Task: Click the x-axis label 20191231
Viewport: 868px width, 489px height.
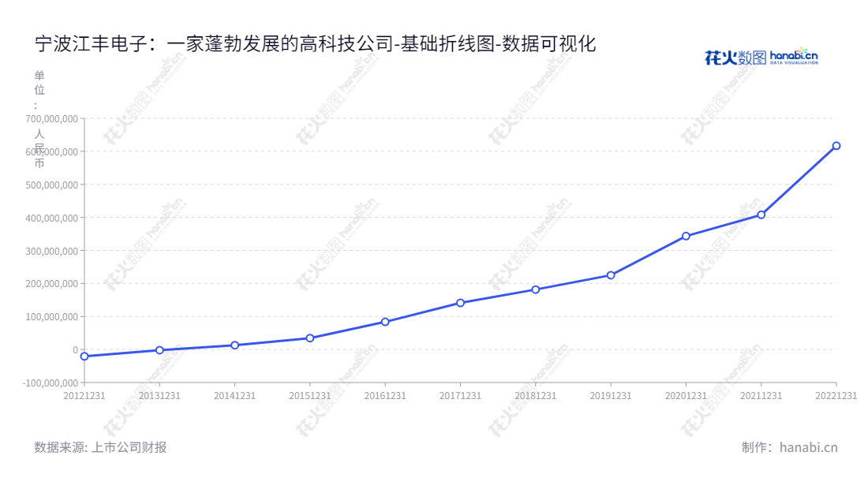Action: (611, 395)
